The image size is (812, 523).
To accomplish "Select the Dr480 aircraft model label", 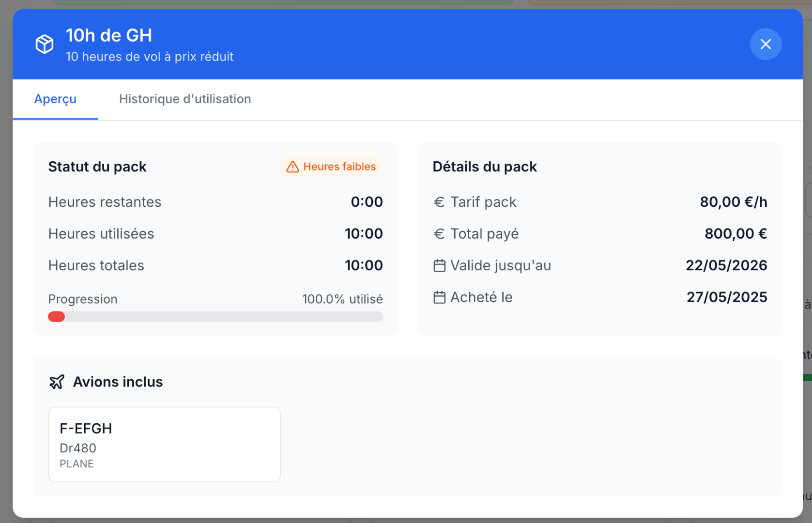I will click(x=77, y=448).
